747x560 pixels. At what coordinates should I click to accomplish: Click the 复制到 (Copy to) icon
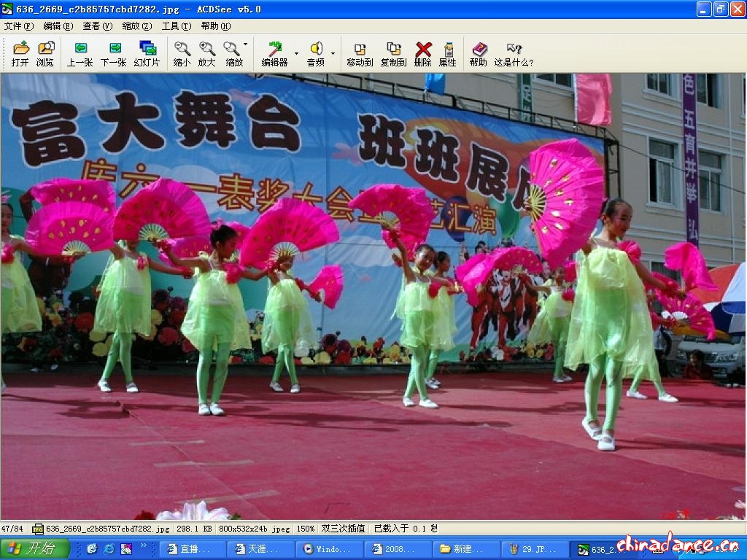tap(393, 53)
